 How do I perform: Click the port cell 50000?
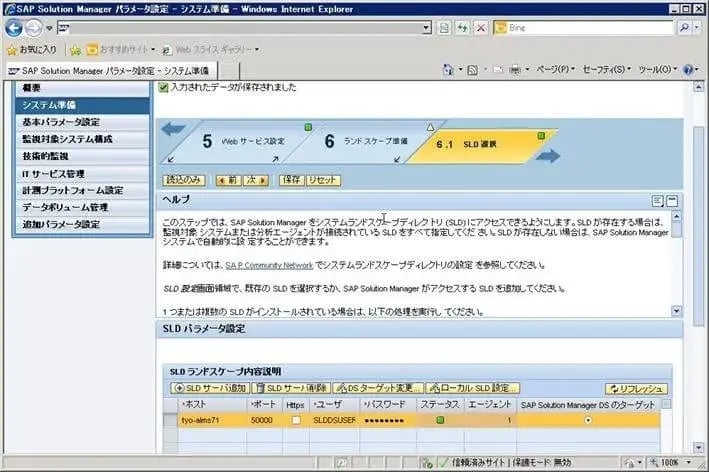(x=265, y=420)
